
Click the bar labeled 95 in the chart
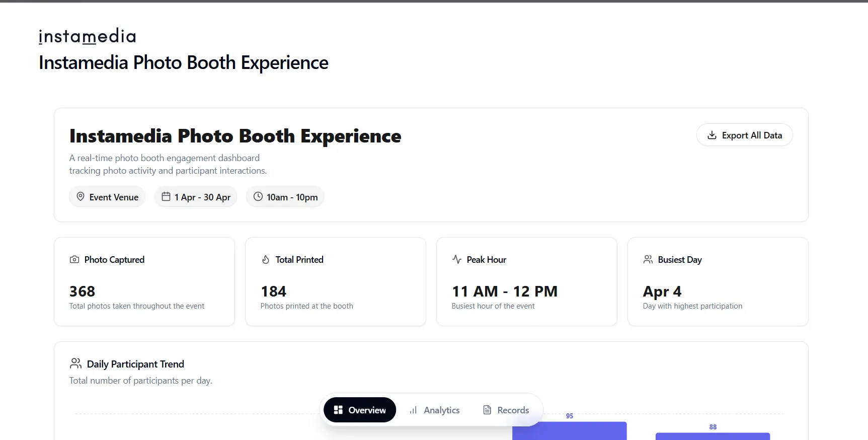pos(570,430)
